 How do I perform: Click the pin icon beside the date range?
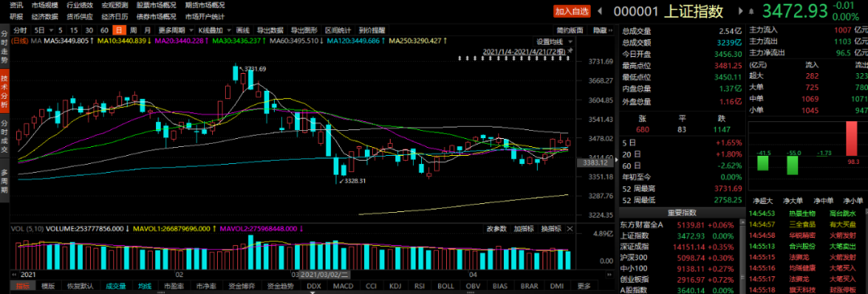[x=570, y=51]
